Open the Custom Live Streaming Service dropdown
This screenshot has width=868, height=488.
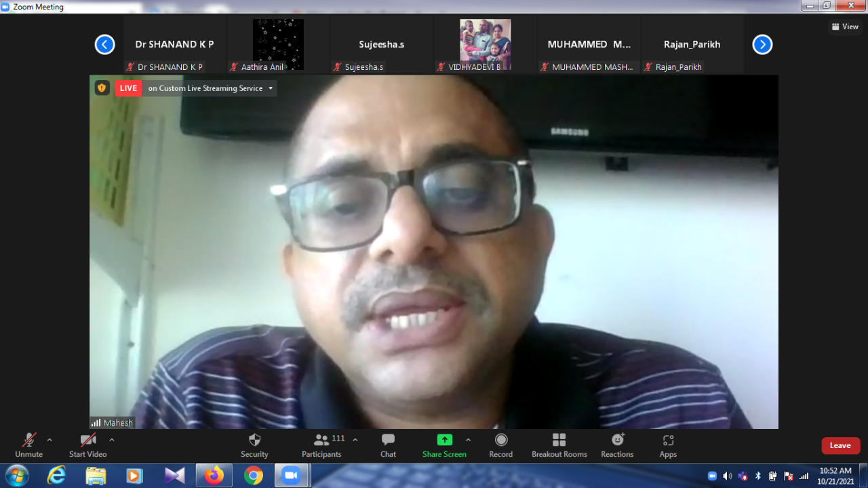click(271, 88)
